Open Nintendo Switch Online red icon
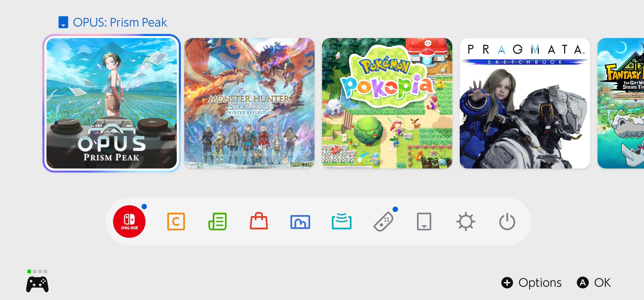Image resolution: width=644 pixels, height=300 pixels. click(129, 222)
